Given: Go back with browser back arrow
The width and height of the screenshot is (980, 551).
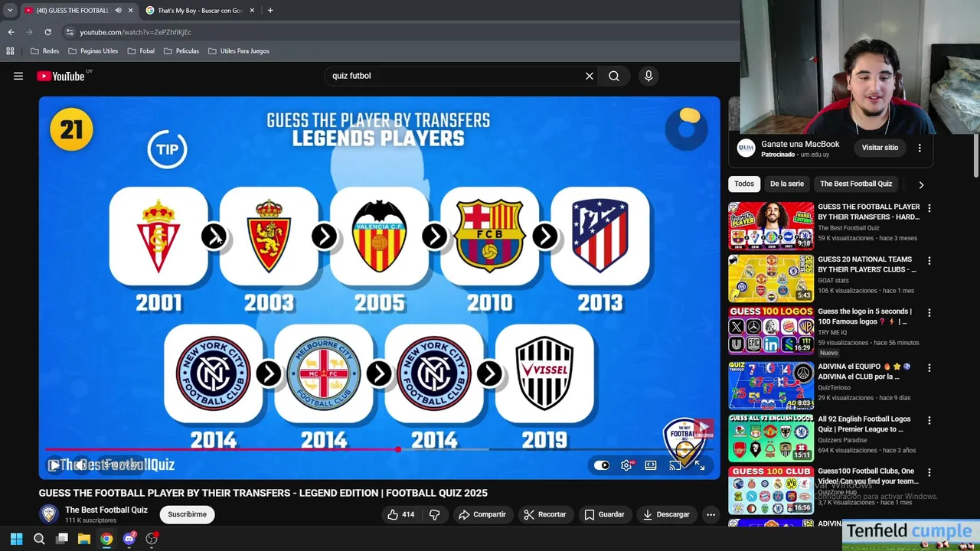Looking at the screenshot, I should pos(11,32).
